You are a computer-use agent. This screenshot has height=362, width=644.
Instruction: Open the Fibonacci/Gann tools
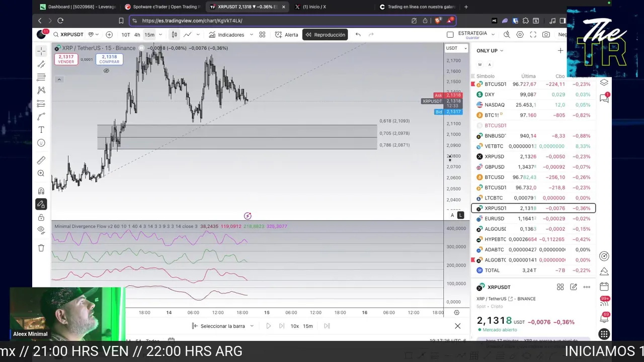[41, 77]
